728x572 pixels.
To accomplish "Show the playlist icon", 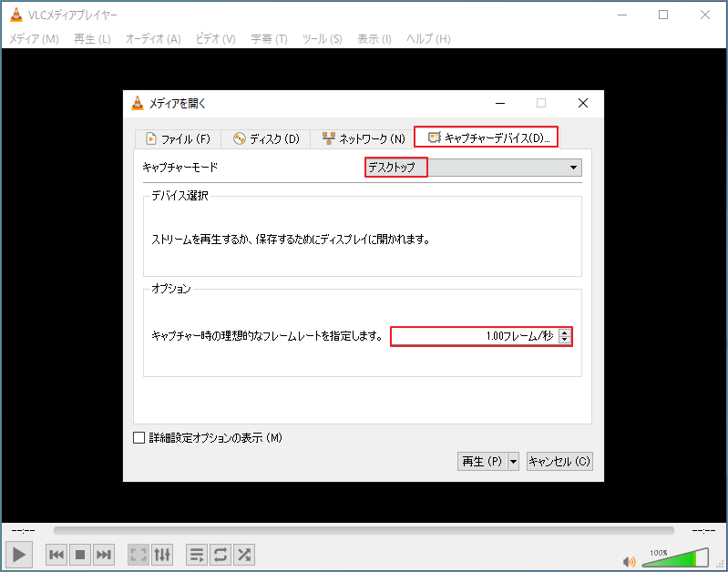I will [197, 555].
